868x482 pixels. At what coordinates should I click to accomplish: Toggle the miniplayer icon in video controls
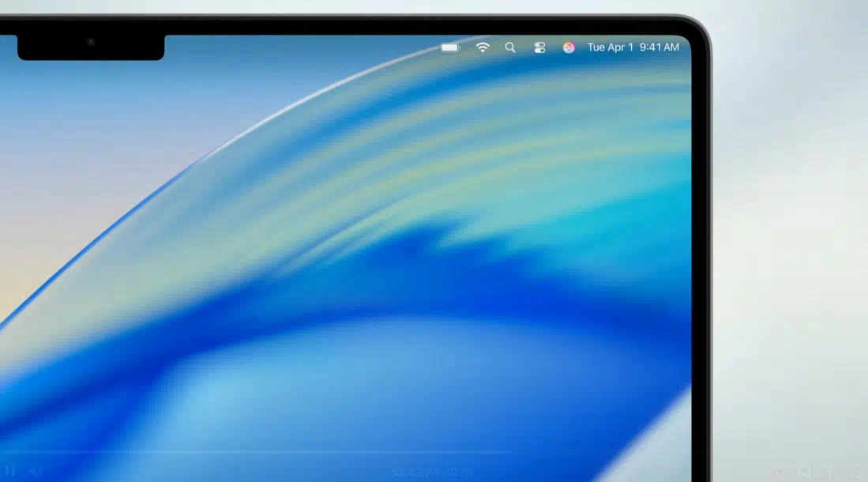point(804,472)
